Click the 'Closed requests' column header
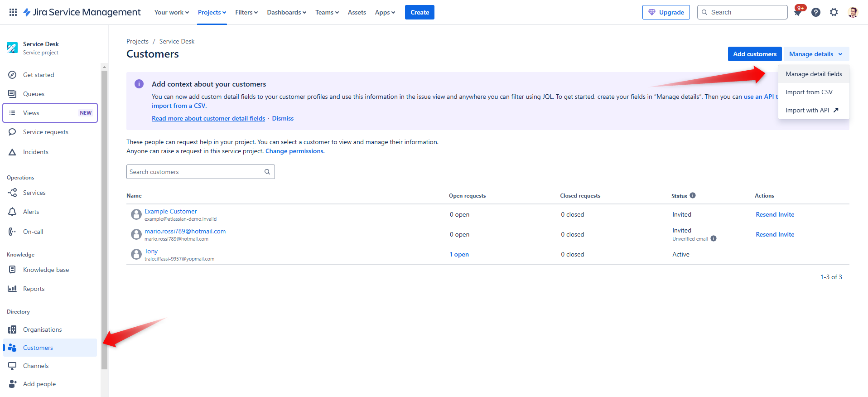This screenshot has height=397, width=868. pyautogui.click(x=580, y=195)
